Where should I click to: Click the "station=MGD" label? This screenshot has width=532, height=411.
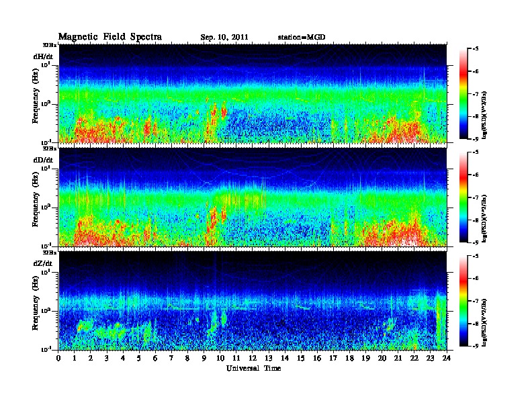pos(302,38)
